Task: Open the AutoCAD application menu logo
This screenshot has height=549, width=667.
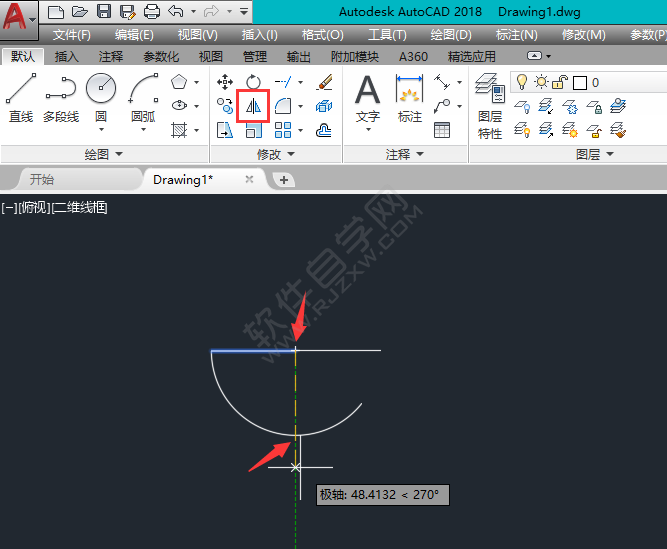Action: [x=18, y=18]
